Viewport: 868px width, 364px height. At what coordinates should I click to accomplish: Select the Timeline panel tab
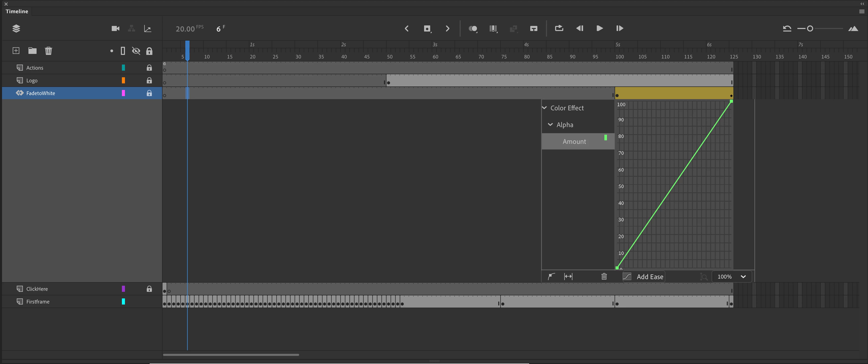pos(17,11)
